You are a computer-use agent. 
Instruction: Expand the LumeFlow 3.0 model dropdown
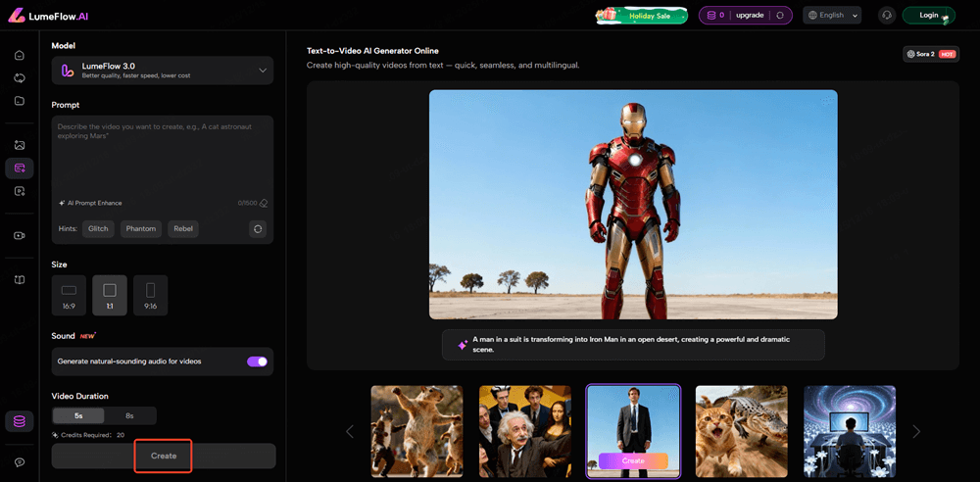262,71
